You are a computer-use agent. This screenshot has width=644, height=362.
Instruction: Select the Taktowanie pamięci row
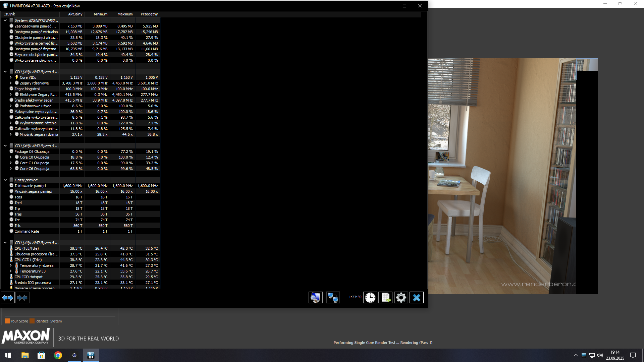pos(30,186)
